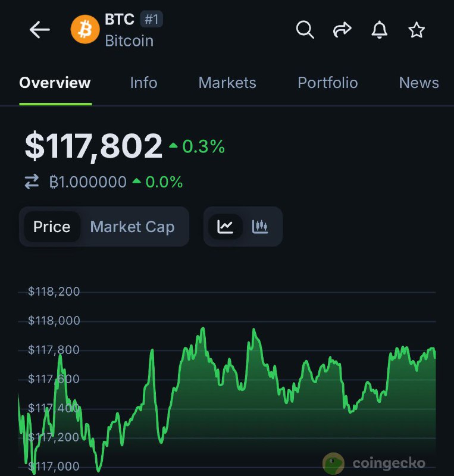This screenshot has height=476, width=454.
Task: Open search with the magnifier icon
Action: pyautogui.click(x=305, y=30)
